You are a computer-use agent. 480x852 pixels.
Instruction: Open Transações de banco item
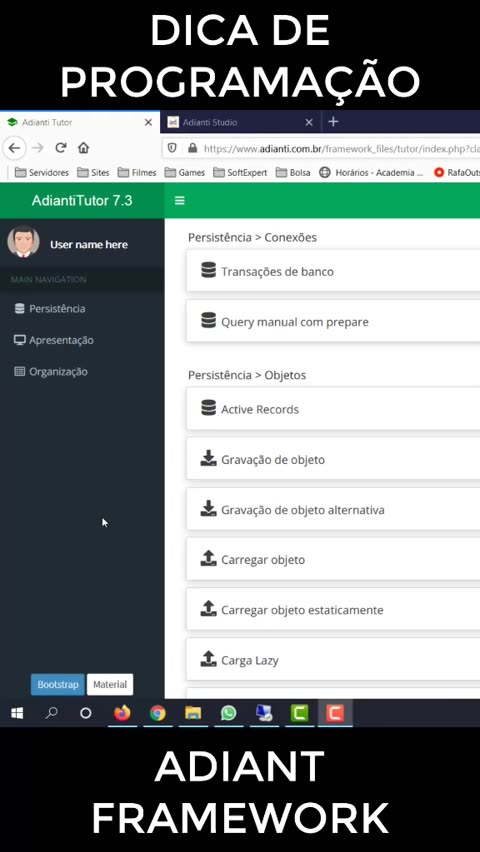click(x=333, y=271)
